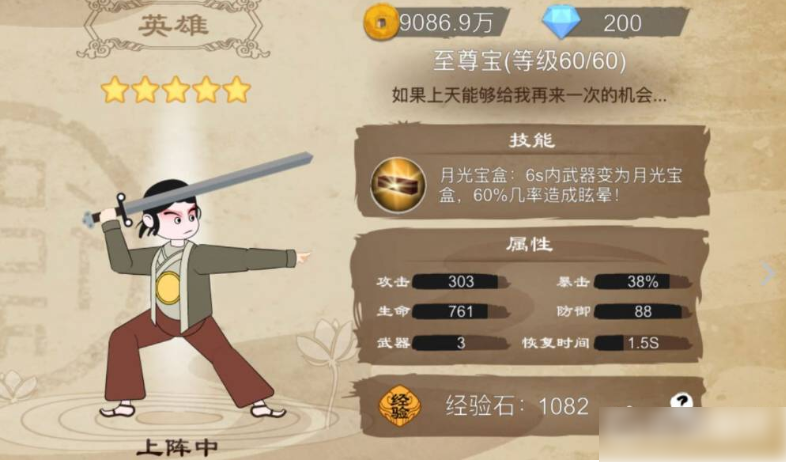786x462 pixels.
Task: Select the 攻击 303 stat bar
Action: [443, 282]
